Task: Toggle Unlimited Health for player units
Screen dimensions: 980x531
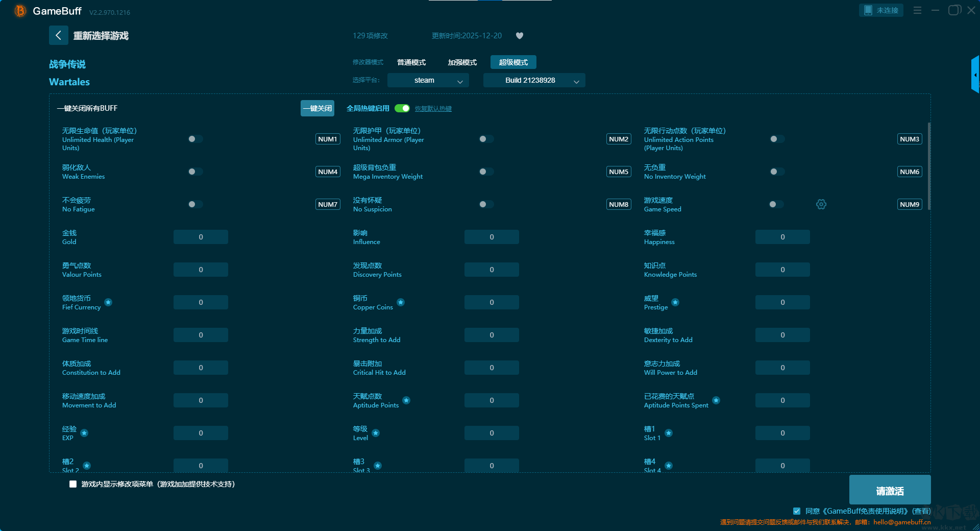Action: point(195,139)
